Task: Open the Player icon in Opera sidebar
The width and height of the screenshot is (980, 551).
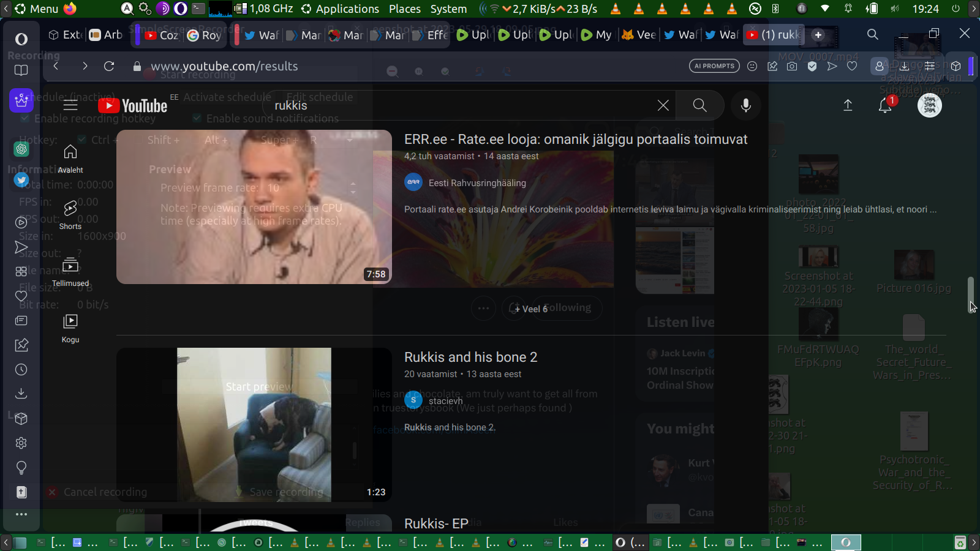Action: point(21,222)
